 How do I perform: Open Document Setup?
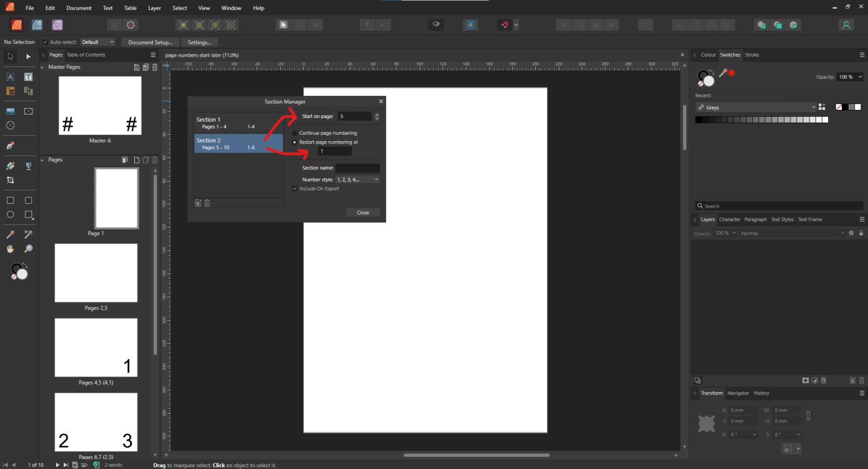pyautogui.click(x=149, y=42)
